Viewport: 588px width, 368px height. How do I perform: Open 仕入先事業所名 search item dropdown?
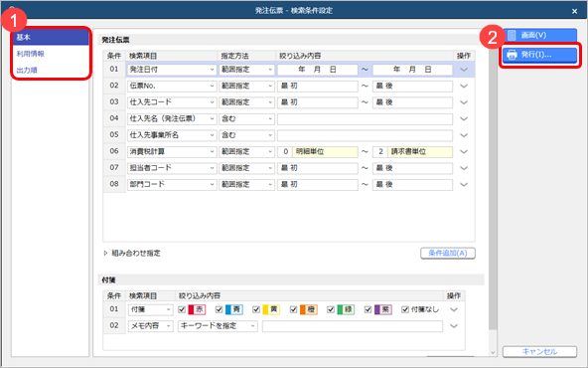[x=172, y=135]
